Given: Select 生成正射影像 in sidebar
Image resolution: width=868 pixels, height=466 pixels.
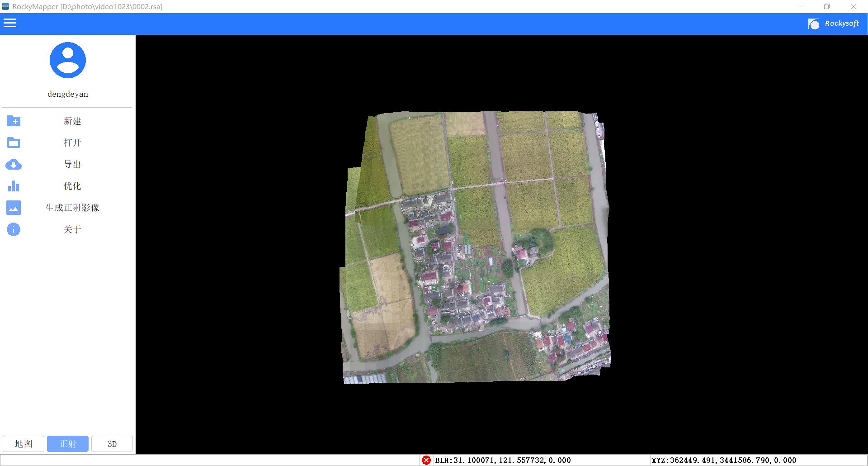Looking at the screenshot, I should point(72,208).
